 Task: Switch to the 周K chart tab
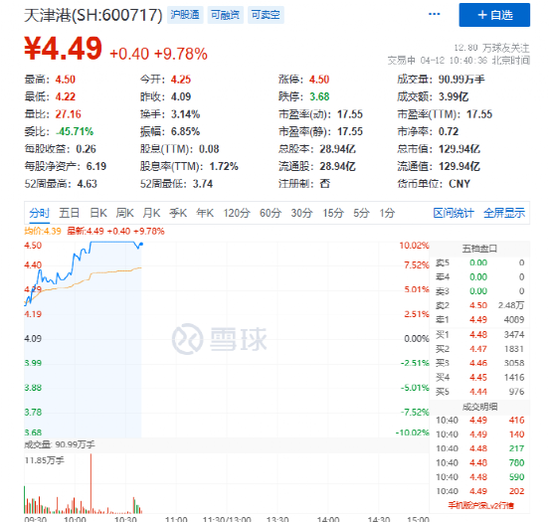(x=125, y=213)
